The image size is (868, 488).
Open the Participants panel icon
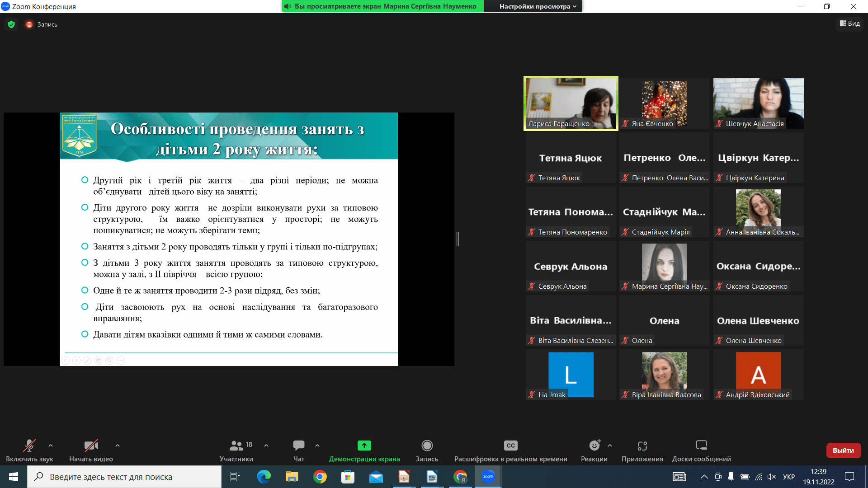coord(236,446)
